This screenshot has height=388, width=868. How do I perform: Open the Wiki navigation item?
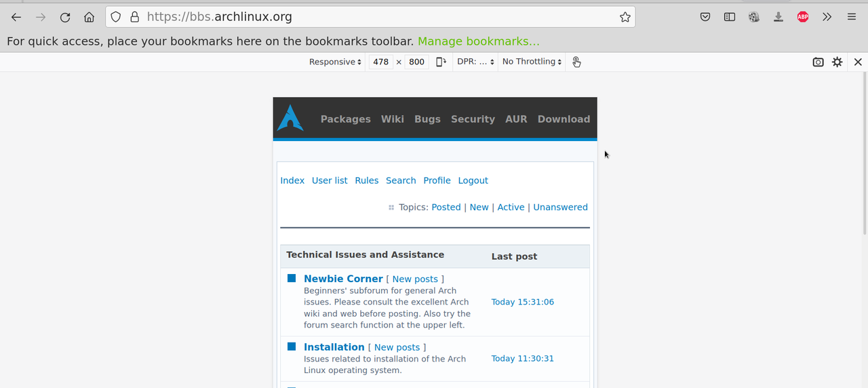click(x=393, y=119)
